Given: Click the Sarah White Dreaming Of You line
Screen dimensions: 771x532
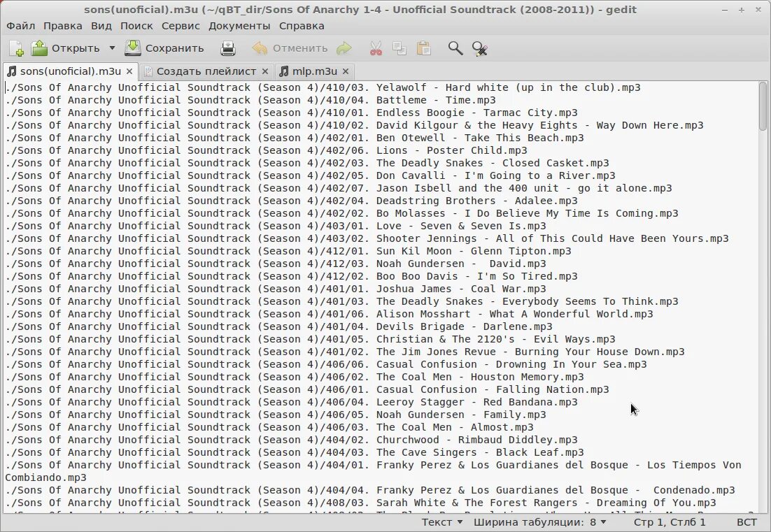Looking at the screenshot, I should [360, 503].
